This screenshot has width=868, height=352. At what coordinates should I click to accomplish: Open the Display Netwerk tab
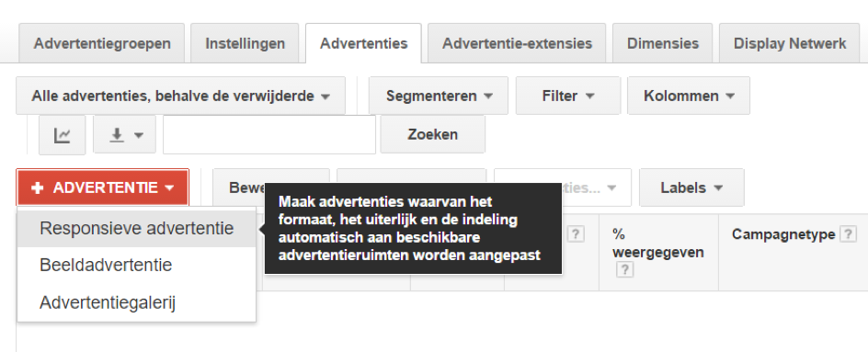pos(790,44)
